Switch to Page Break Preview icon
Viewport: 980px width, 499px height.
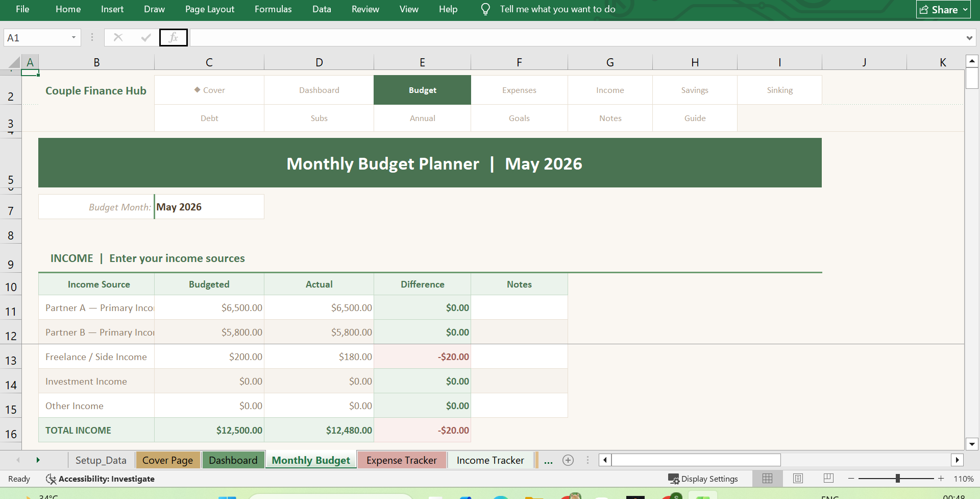(x=828, y=478)
